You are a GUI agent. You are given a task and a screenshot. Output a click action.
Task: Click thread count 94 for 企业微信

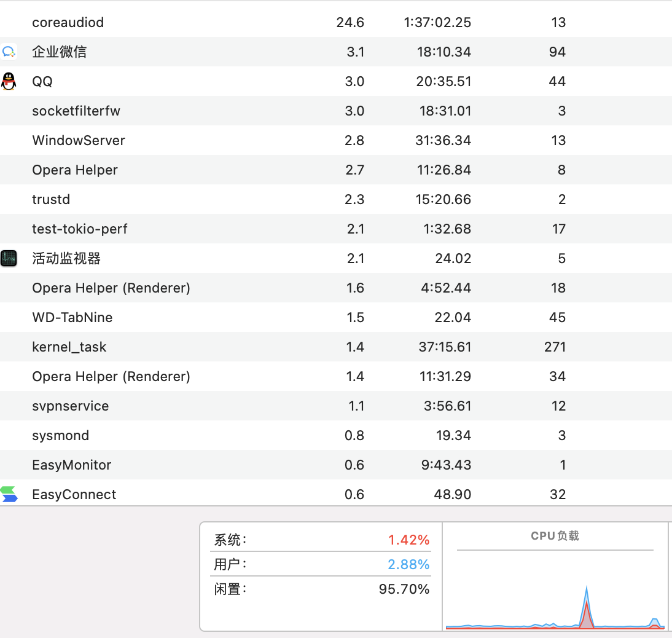tap(557, 52)
